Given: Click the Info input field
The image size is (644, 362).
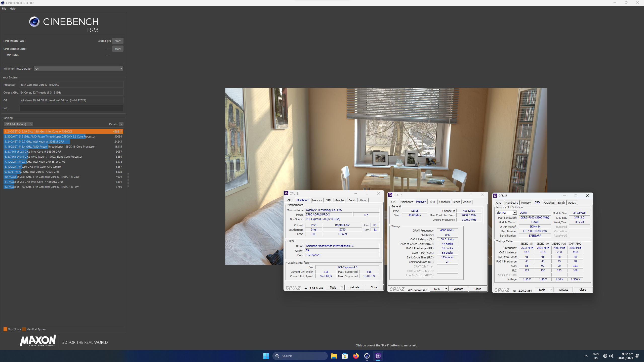Looking at the screenshot, I should [x=71, y=108].
